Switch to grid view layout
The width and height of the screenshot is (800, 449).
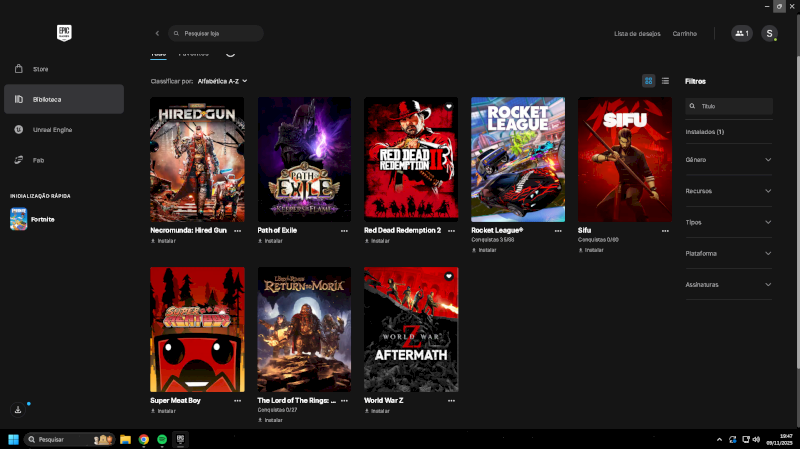649,80
